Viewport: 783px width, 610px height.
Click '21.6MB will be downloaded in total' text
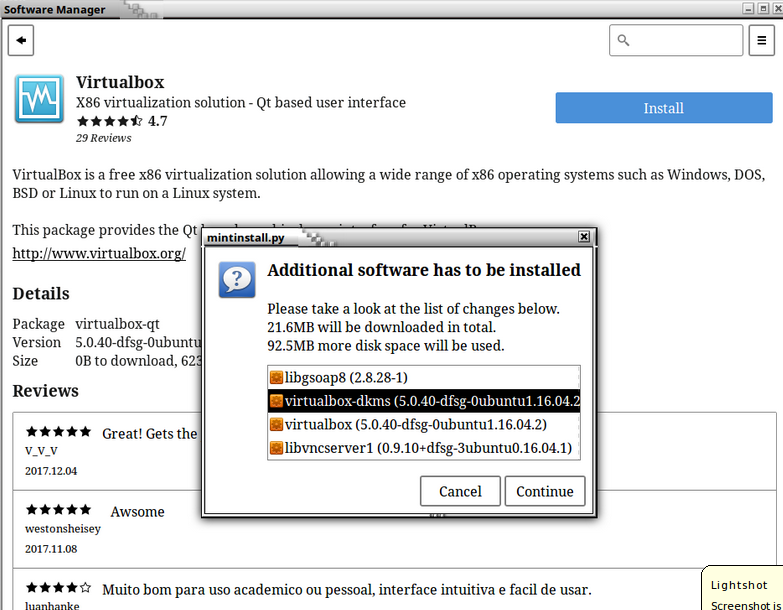[382, 327]
